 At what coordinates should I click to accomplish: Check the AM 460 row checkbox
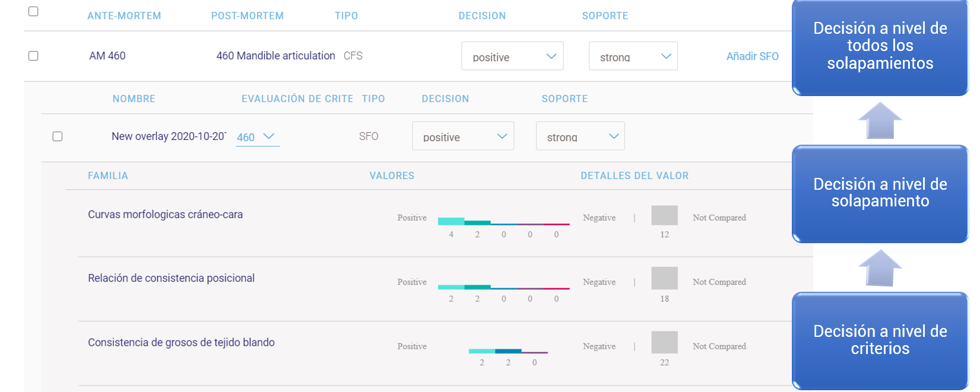click(x=33, y=56)
